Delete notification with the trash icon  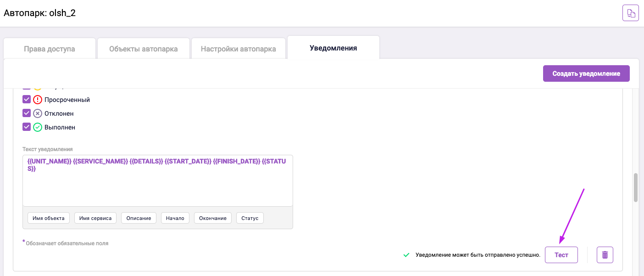click(605, 254)
